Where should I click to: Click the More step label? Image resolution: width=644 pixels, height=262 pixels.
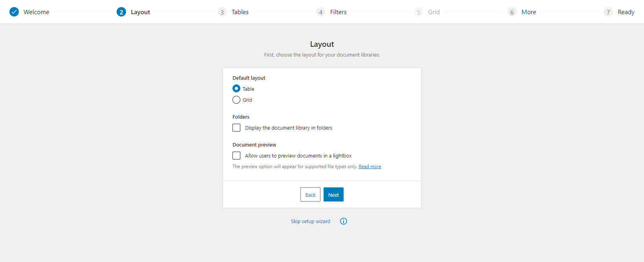(x=529, y=12)
